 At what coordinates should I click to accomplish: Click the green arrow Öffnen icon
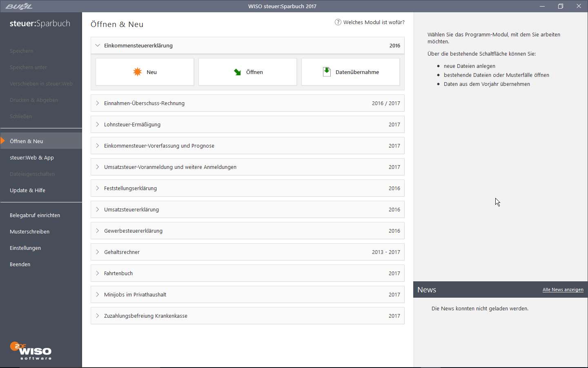tap(237, 72)
